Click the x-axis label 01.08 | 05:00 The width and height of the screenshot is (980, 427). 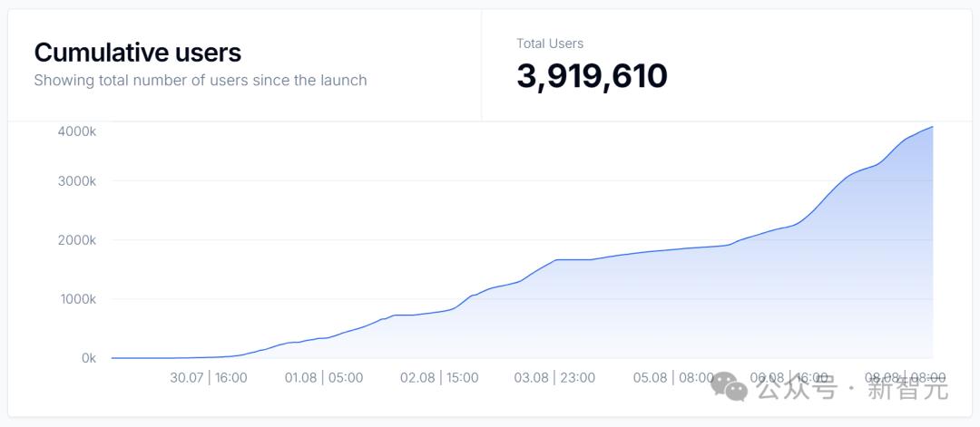(324, 378)
